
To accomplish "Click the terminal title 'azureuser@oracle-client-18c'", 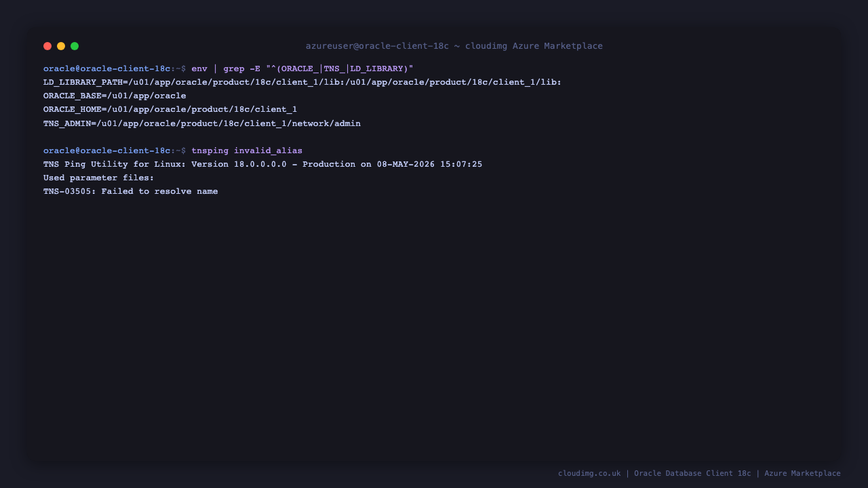I will click(x=377, y=46).
